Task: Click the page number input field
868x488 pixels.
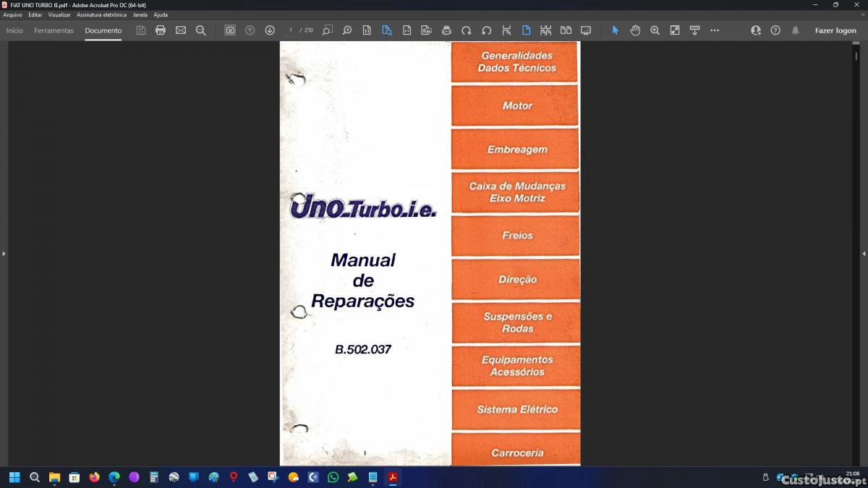Action: click(x=291, y=30)
